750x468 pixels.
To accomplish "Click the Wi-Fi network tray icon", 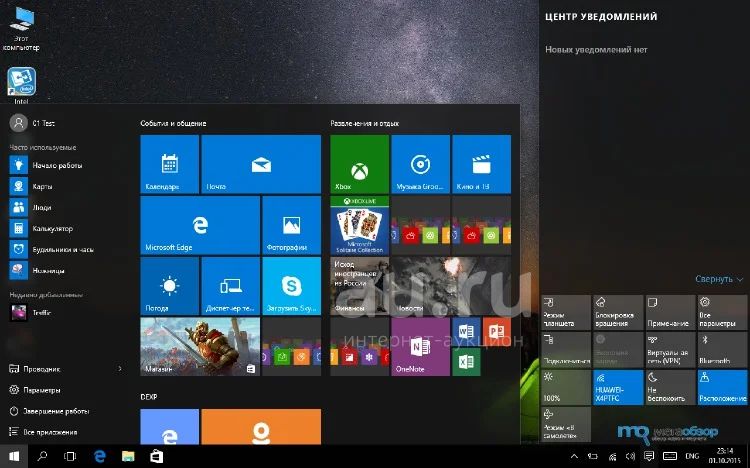I will coord(612,456).
